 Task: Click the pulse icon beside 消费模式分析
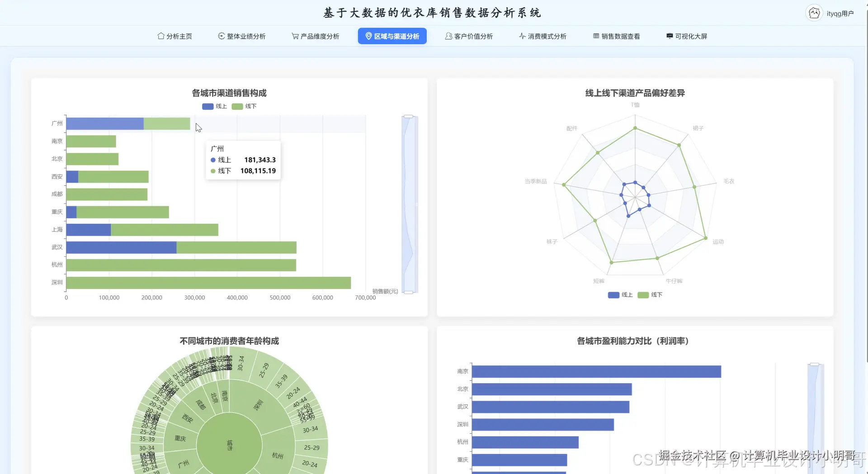click(x=523, y=36)
